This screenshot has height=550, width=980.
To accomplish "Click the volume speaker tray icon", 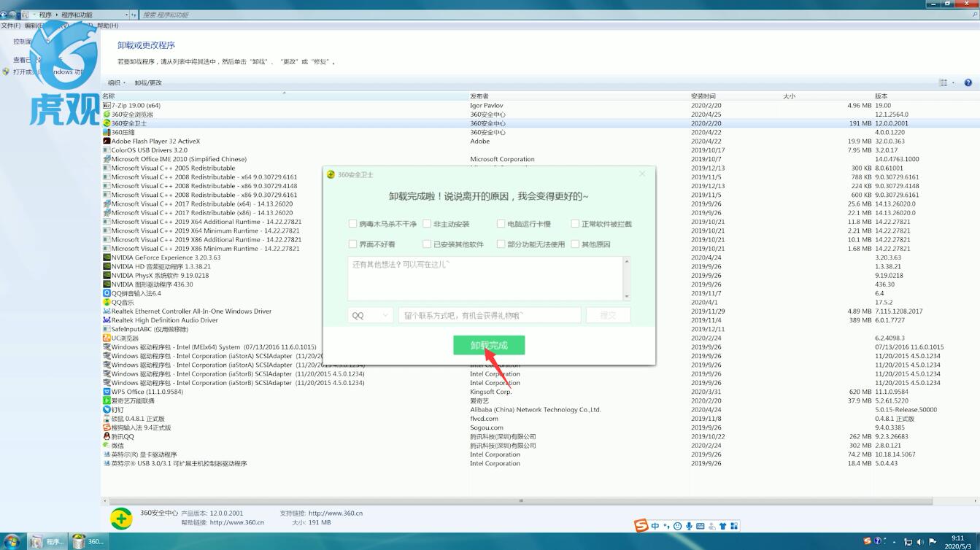I will [920, 542].
